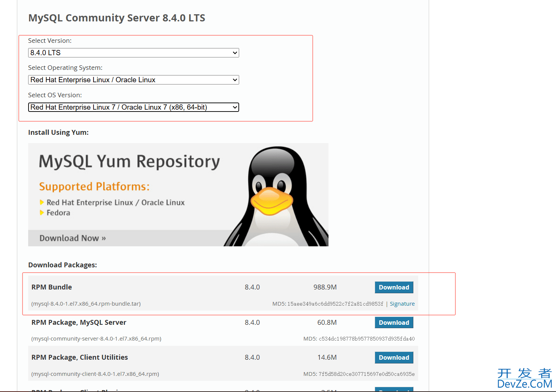This screenshot has height=392, width=556.
Task: Click the mysql-community-client-8.4.0-1.el7.x86_64.rpm filename
Action: (95, 374)
